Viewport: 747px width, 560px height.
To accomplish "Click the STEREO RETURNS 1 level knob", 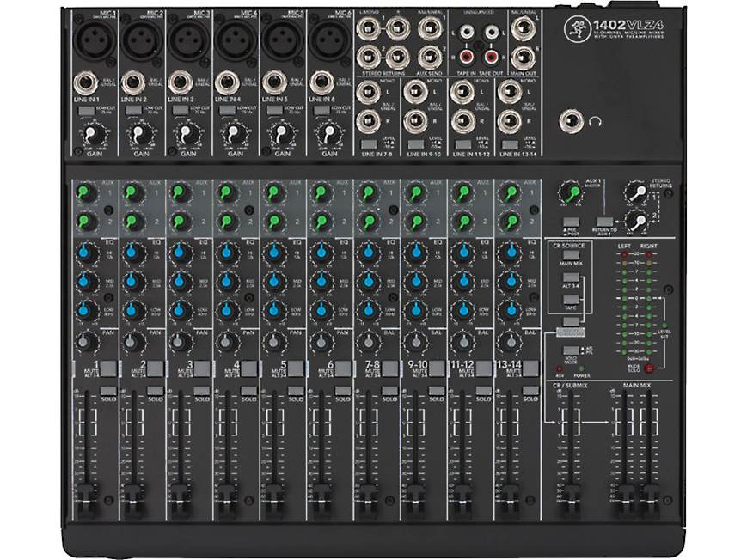I will tap(636, 192).
